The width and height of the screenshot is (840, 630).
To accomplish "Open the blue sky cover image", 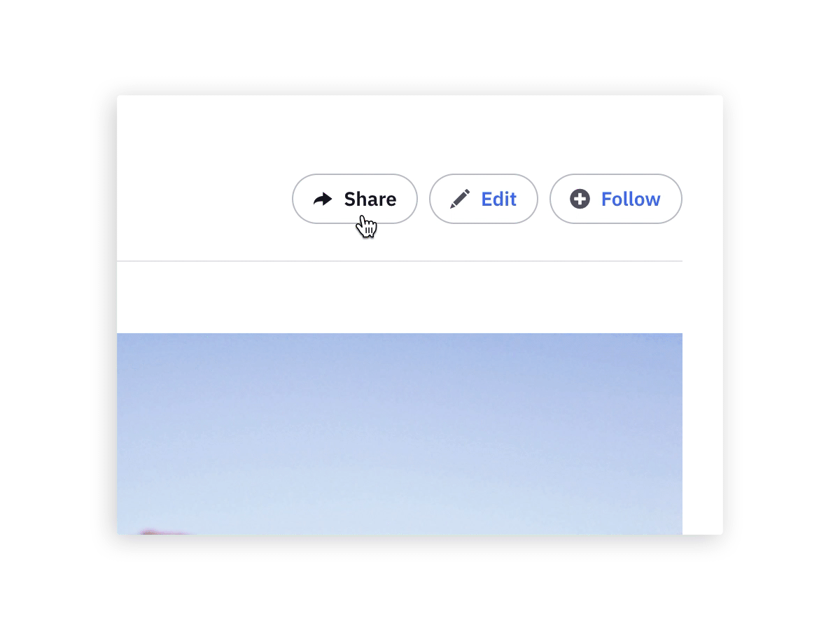I will click(400, 434).
